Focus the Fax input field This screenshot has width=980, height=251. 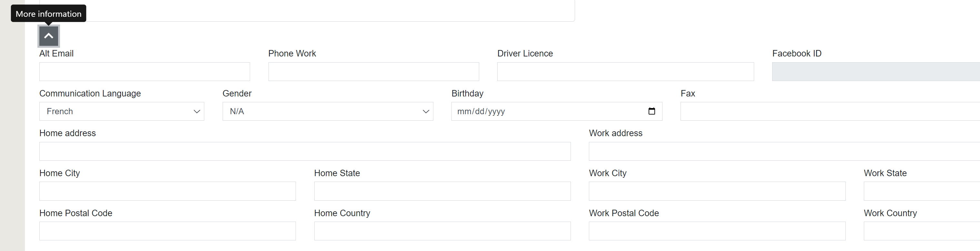point(830,111)
